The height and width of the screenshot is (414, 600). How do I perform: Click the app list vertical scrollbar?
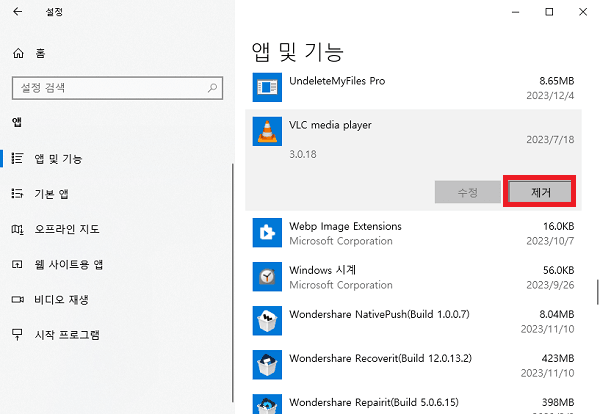[597, 292]
